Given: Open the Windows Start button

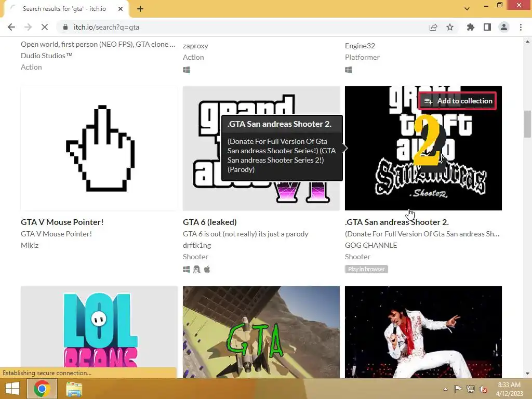Looking at the screenshot, I should (12, 389).
